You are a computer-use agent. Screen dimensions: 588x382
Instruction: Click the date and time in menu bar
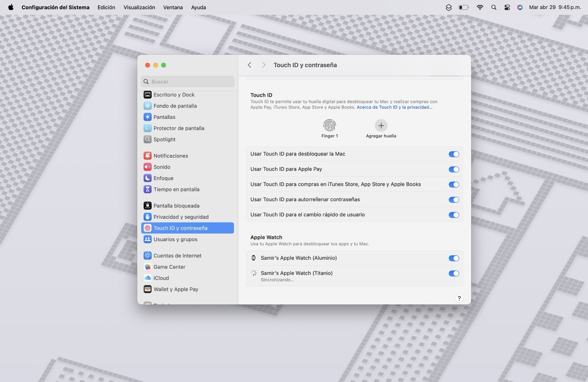(555, 7)
